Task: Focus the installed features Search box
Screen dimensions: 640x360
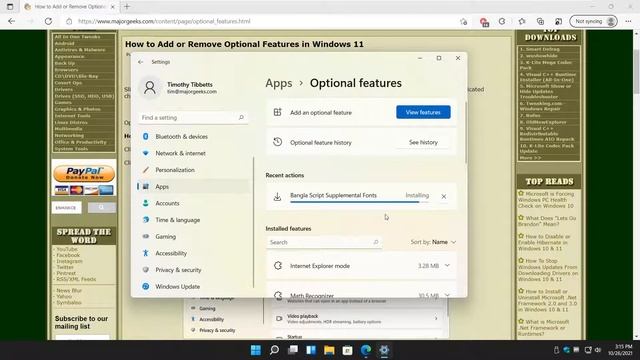Action: click(324, 242)
